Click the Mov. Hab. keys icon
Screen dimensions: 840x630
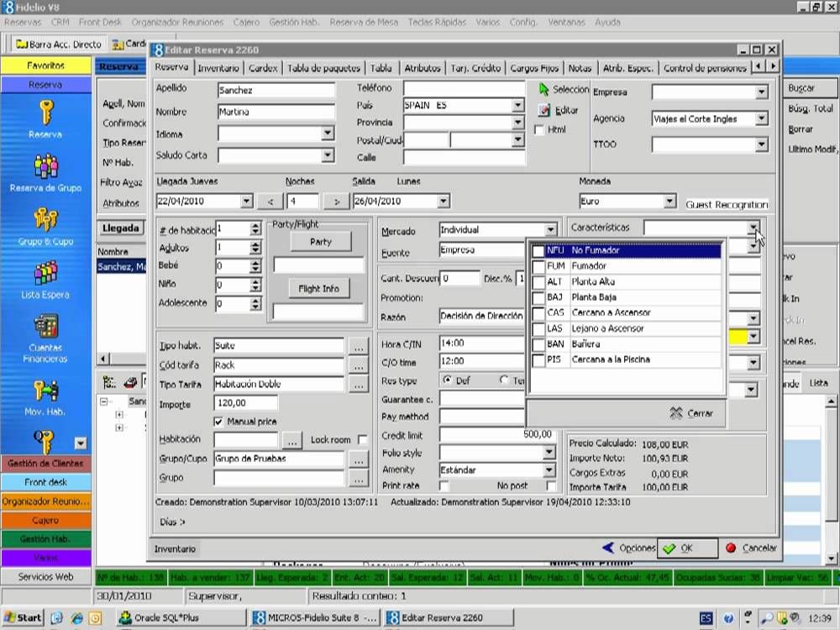(x=45, y=390)
